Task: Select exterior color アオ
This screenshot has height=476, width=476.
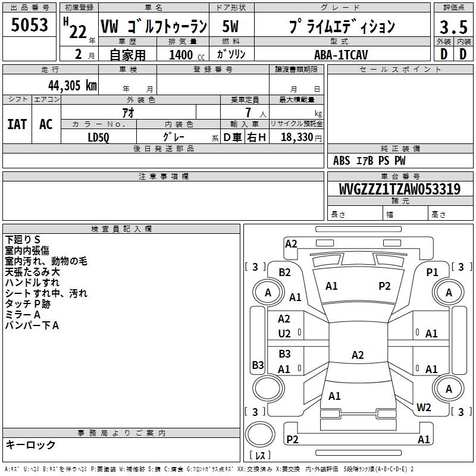Action: [x=128, y=112]
